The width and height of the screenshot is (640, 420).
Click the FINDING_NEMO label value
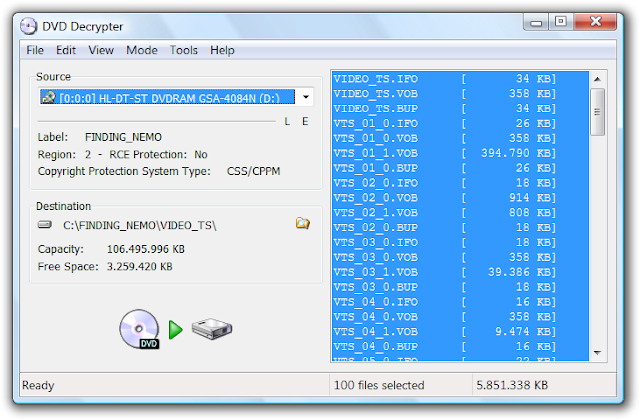(123, 137)
